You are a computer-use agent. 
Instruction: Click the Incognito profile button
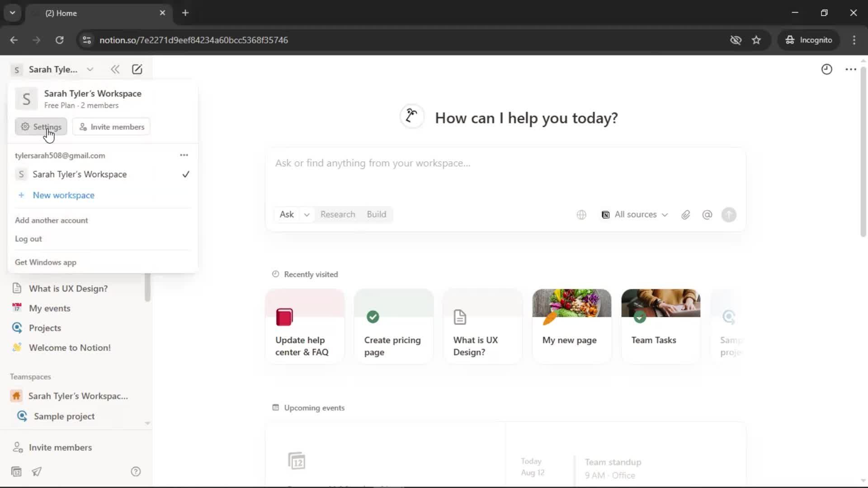809,40
